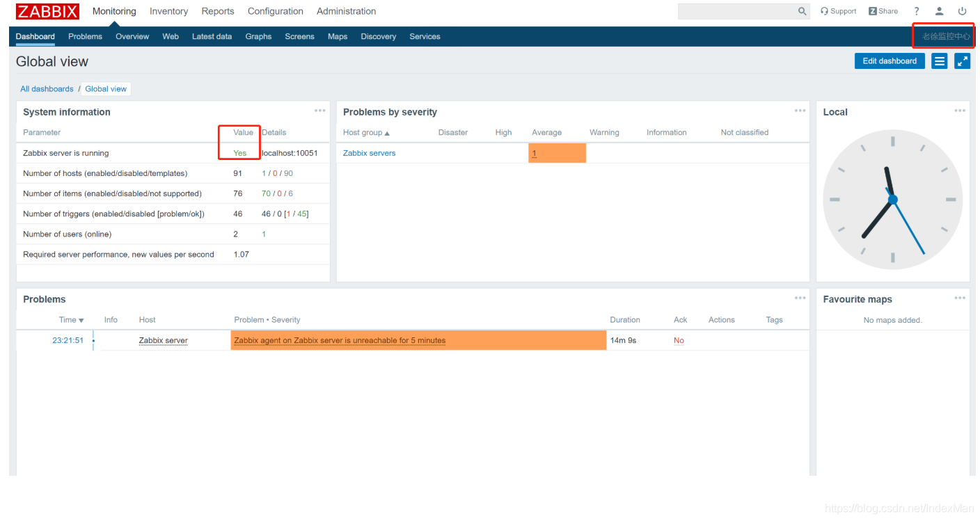This screenshot has height=521, width=980.
Task: Click the Edit dashboard button
Action: pos(890,61)
